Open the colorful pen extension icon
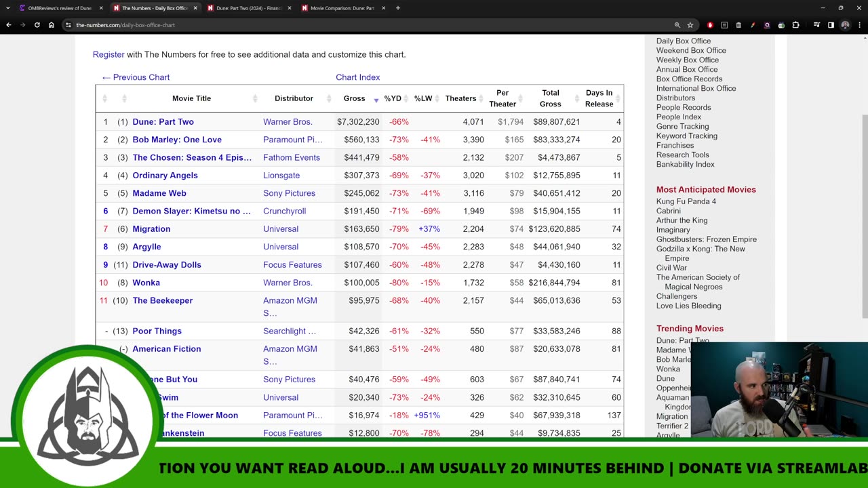Screen dimensions: 868x488 pyautogui.click(x=753, y=25)
